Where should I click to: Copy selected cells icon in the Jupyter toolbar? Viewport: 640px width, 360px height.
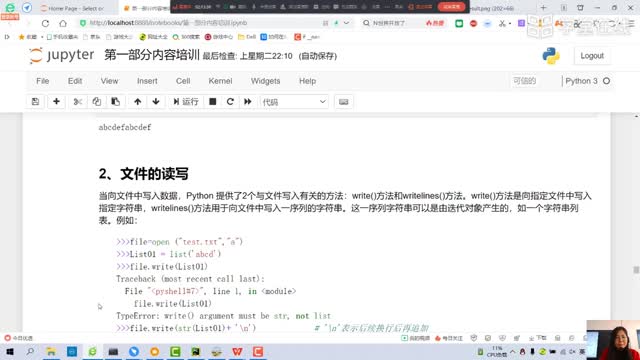(x=97, y=102)
